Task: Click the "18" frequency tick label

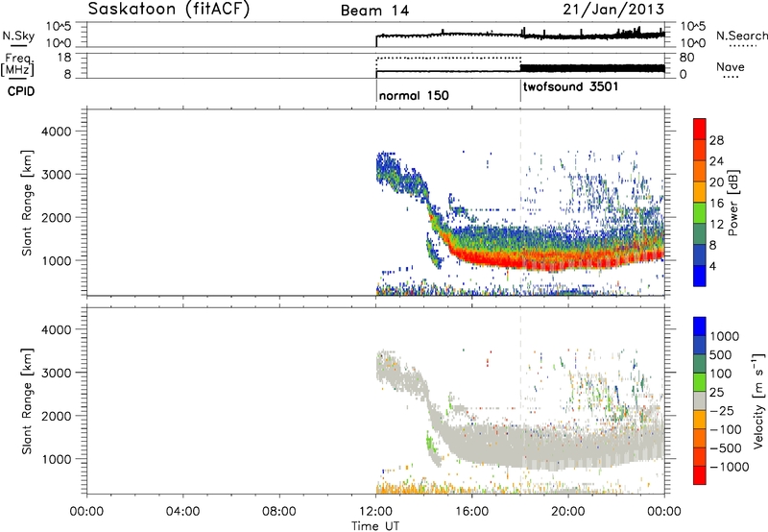Action: [x=64, y=58]
